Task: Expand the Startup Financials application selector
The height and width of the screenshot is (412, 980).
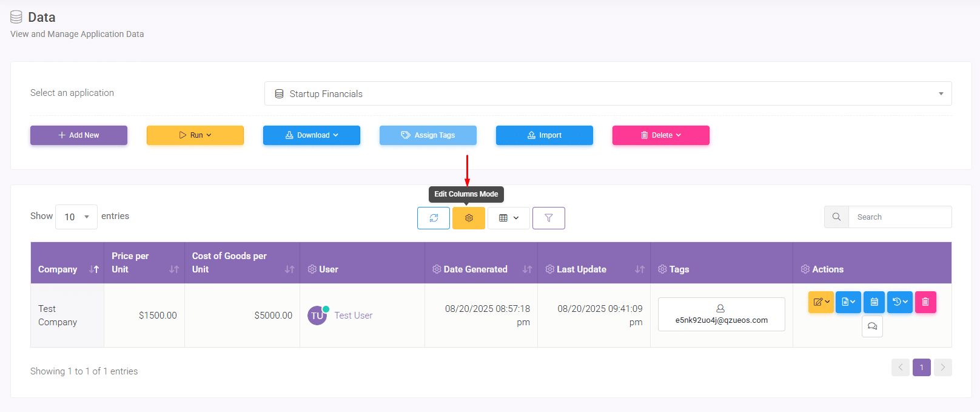Action: 608,93
